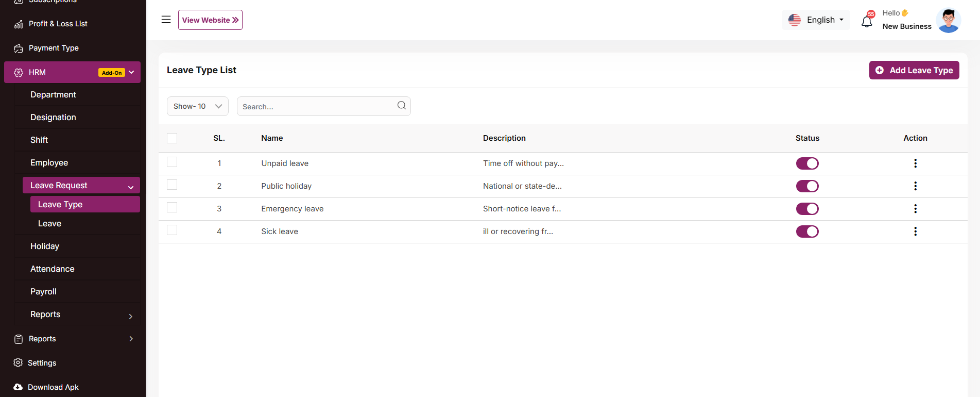Tick the select-all header checkbox
Viewport: 980px width, 397px height.
click(172, 138)
